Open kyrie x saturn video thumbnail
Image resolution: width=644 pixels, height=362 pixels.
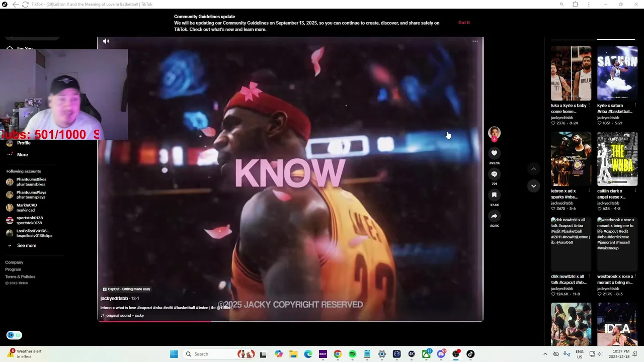pyautogui.click(x=617, y=74)
